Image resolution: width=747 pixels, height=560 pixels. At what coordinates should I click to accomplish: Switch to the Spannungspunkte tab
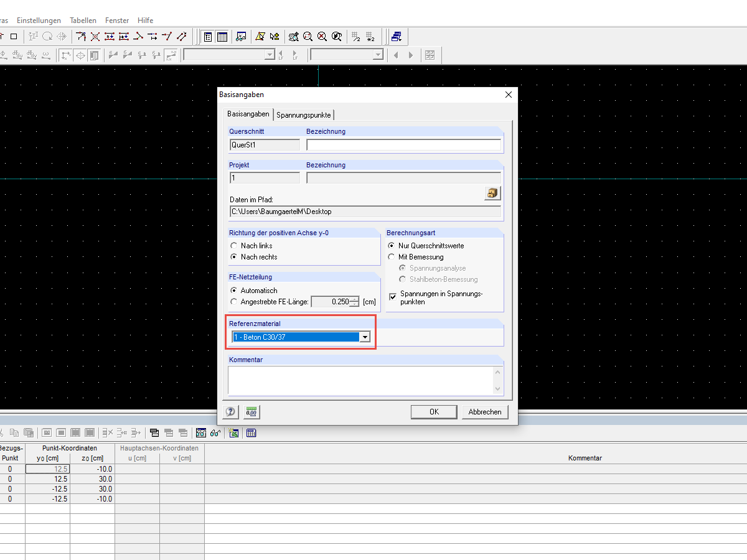tap(304, 114)
